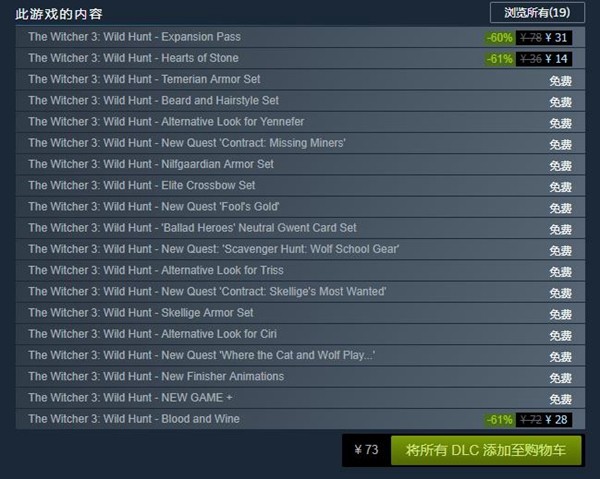
Task: Open the Nilfgaardian Armor Set DLC
Action: (300, 165)
